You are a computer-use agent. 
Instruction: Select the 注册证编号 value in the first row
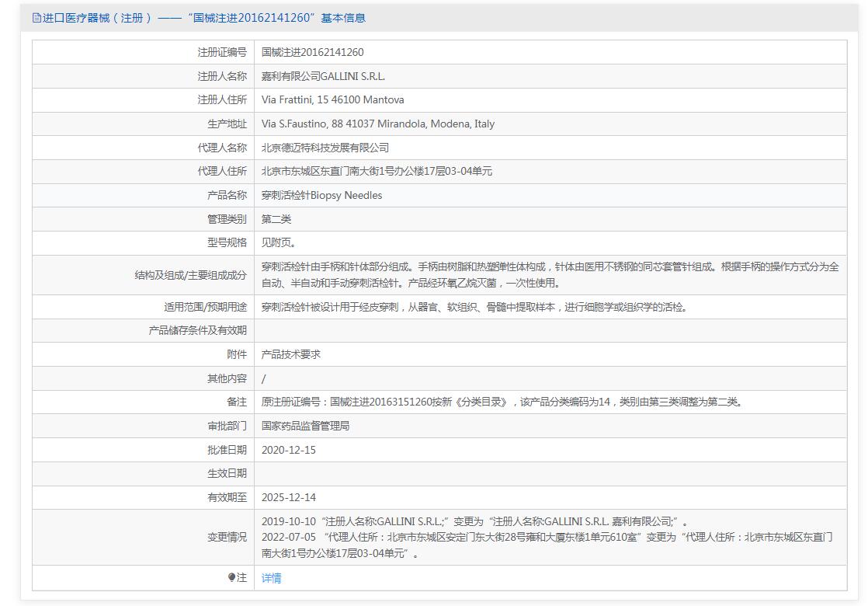312,52
